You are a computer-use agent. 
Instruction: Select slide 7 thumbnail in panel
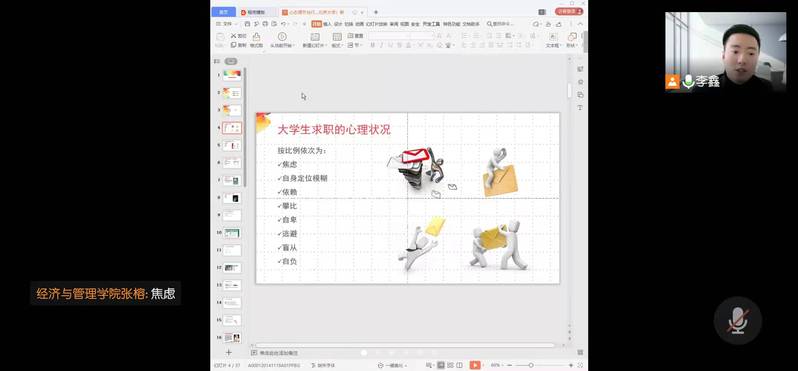coord(232,180)
